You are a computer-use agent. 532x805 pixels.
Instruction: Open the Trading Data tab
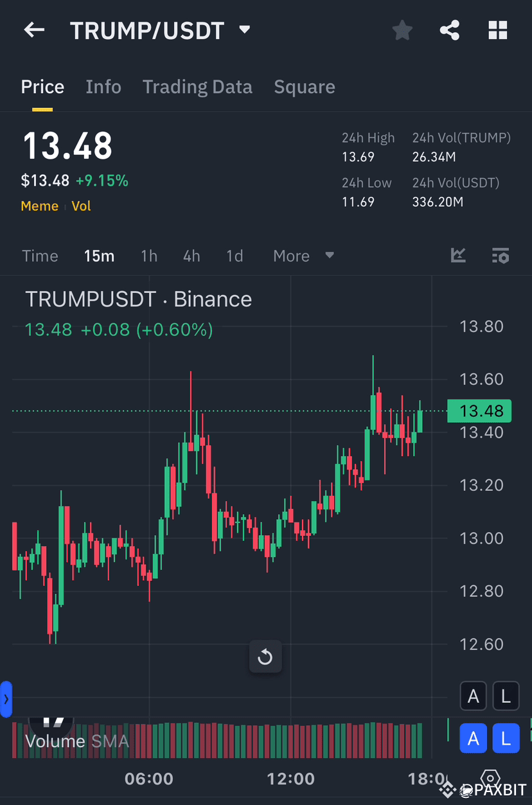tap(197, 87)
